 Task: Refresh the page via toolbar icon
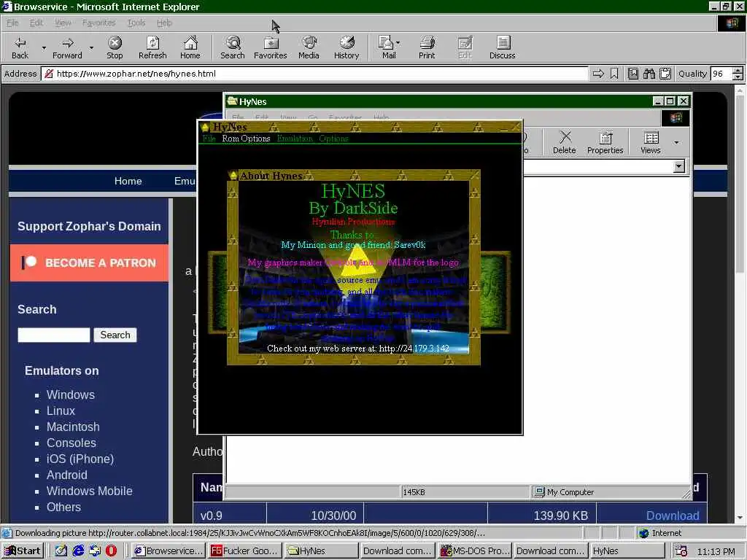(152, 47)
